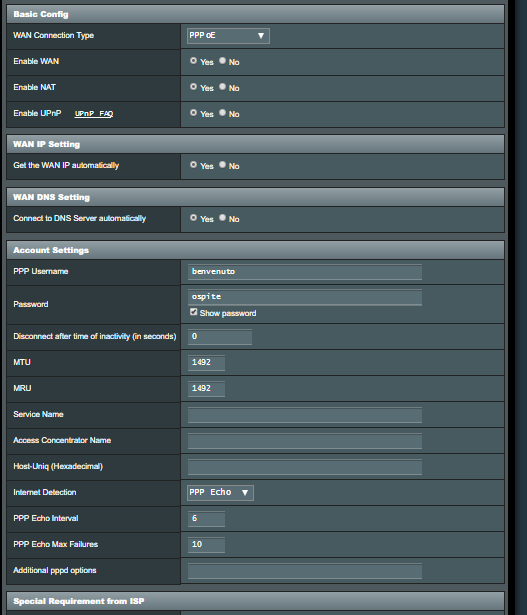The height and width of the screenshot is (615, 527).
Task: Click the Internet Detection label
Action: pyautogui.click(x=45, y=492)
